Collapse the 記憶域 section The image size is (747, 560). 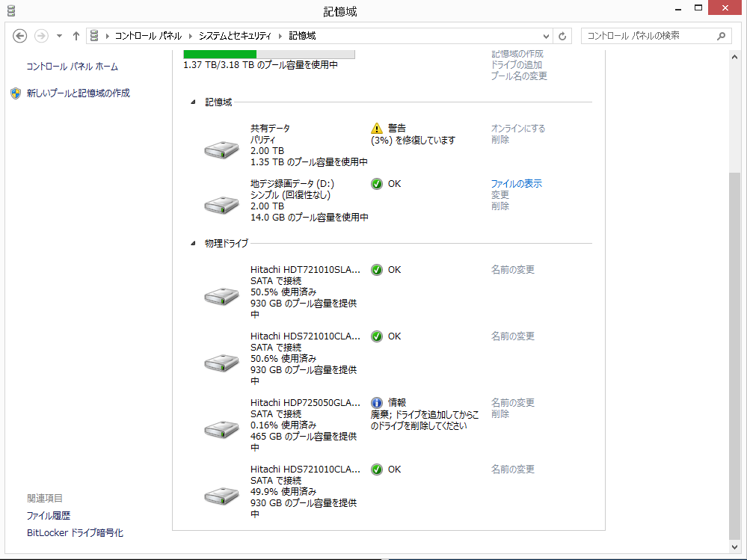pos(193,102)
